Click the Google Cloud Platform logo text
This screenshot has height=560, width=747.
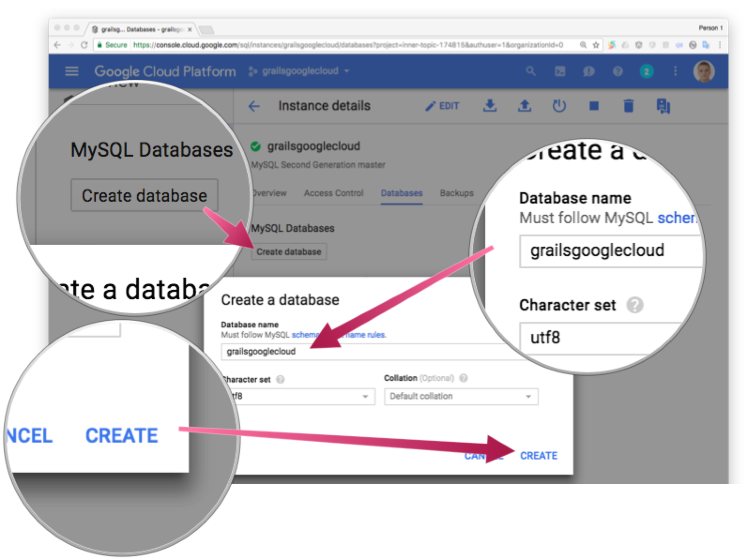click(x=165, y=71)
